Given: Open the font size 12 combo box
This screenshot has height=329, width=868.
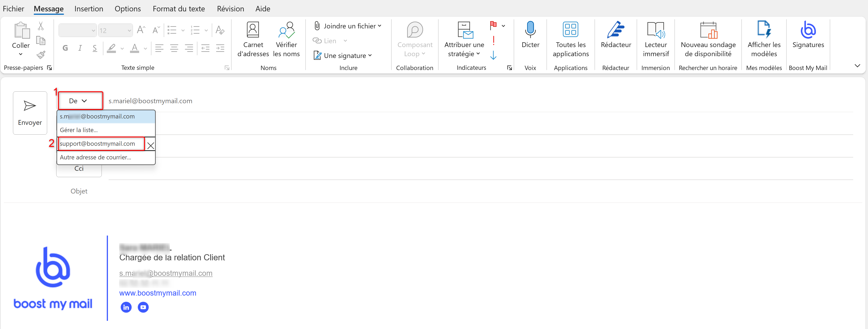Looking at the screenshot, I should 115,30.
